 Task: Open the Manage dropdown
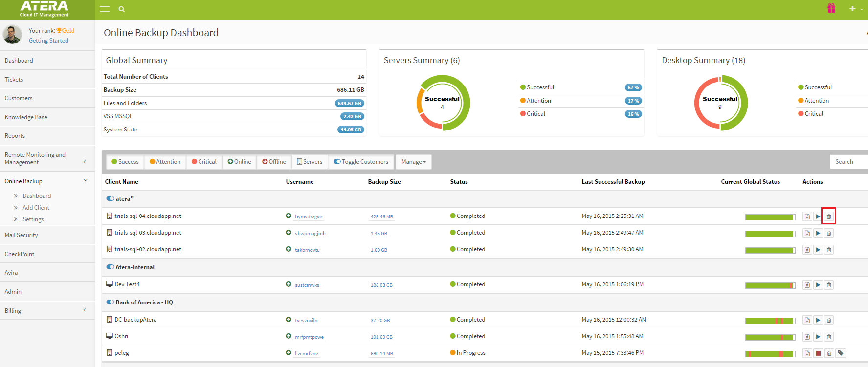[413, 162]
